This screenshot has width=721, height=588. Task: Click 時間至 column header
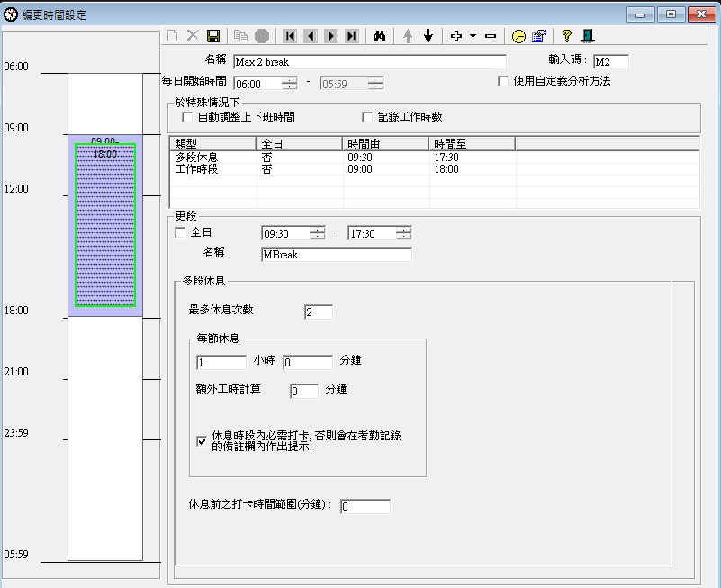473,143
